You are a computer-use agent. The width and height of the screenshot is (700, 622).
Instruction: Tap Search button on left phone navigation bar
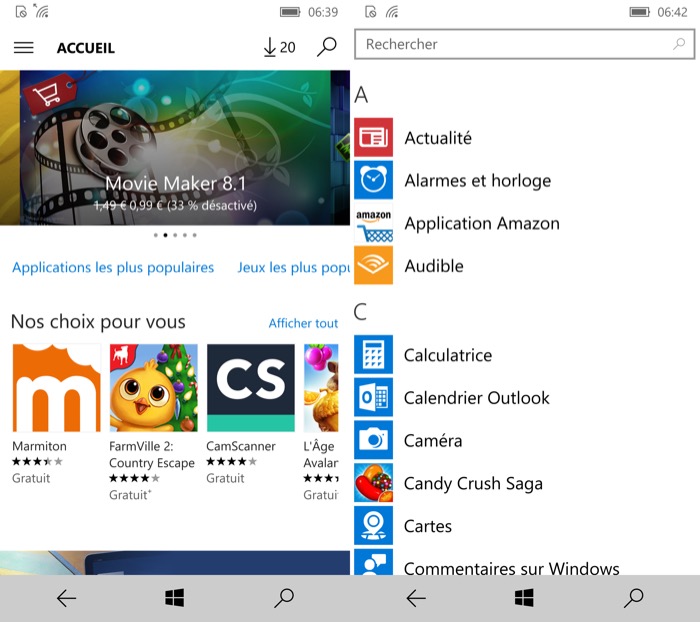point(284,598)
